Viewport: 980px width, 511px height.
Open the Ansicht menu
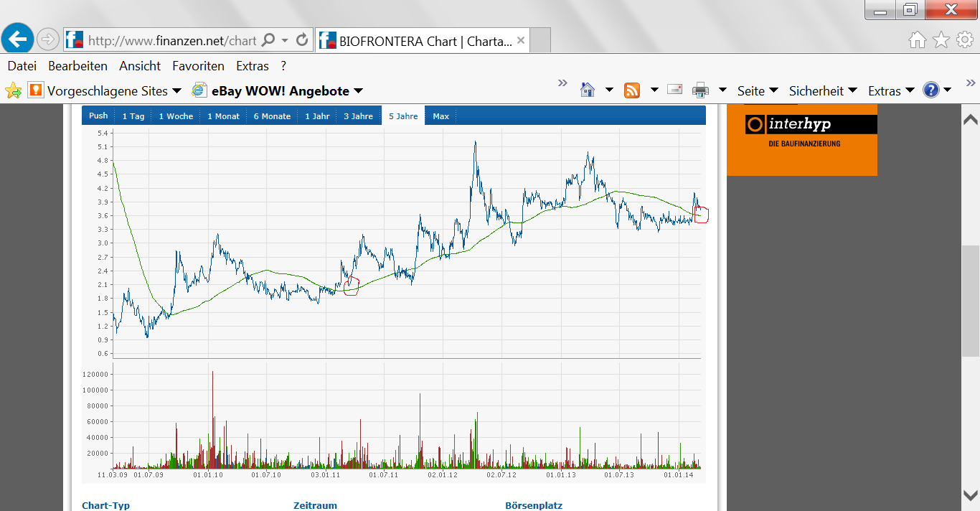point(140,66)
